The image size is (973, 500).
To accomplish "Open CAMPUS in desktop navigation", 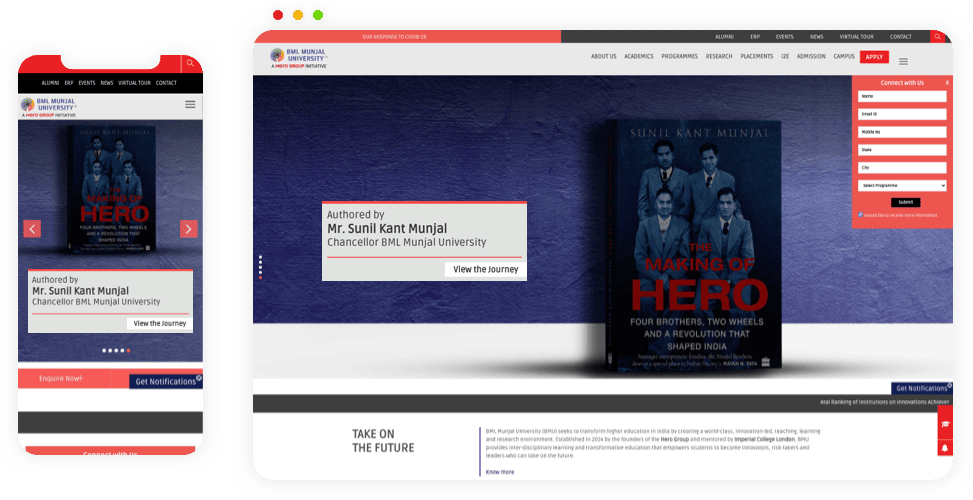I will (x=844, y=56).
